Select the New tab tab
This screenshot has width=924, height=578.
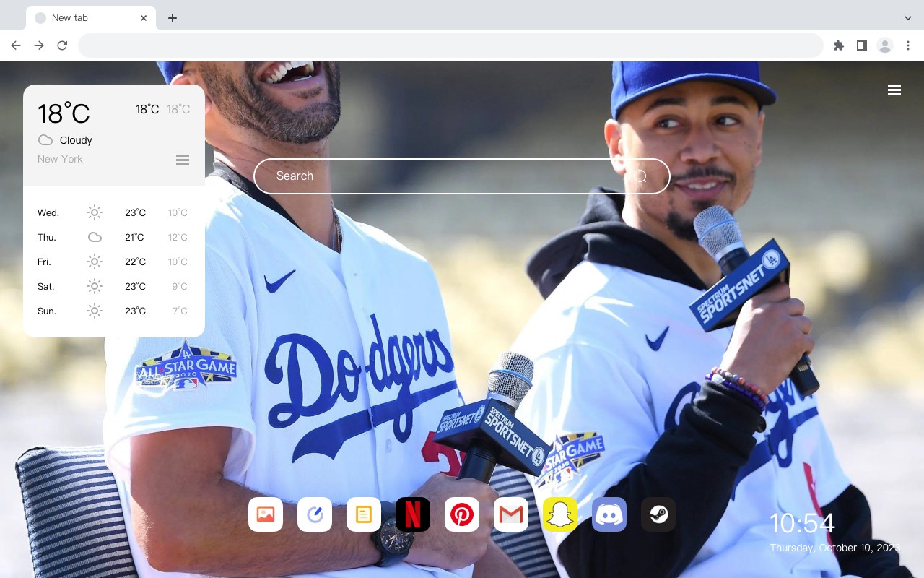coord(91,18)
